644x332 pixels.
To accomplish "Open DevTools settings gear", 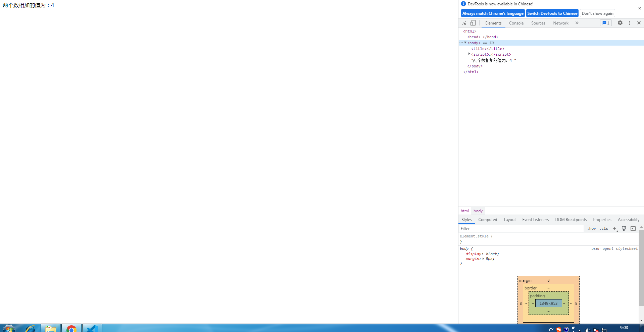I will (620, 23).
